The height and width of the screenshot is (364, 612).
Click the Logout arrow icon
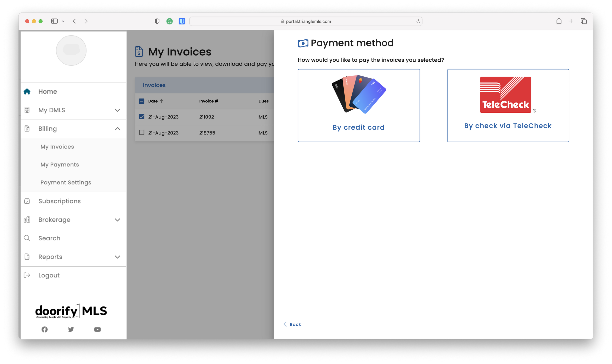(x=27, y=275)
